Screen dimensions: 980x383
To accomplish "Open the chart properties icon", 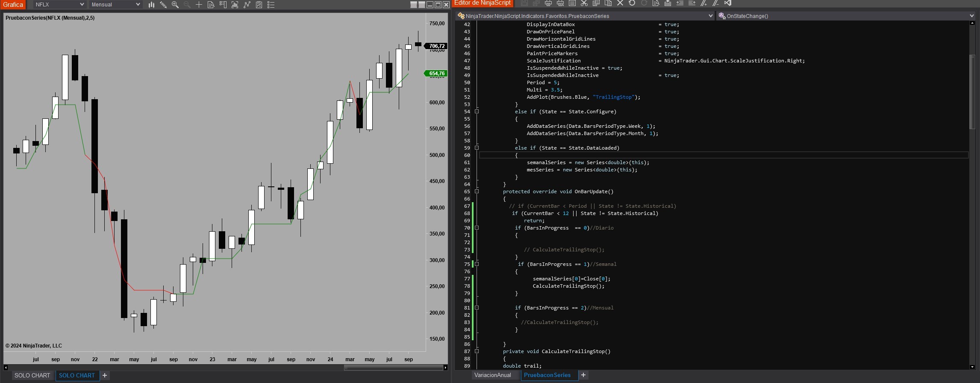I will pos(259,5).
